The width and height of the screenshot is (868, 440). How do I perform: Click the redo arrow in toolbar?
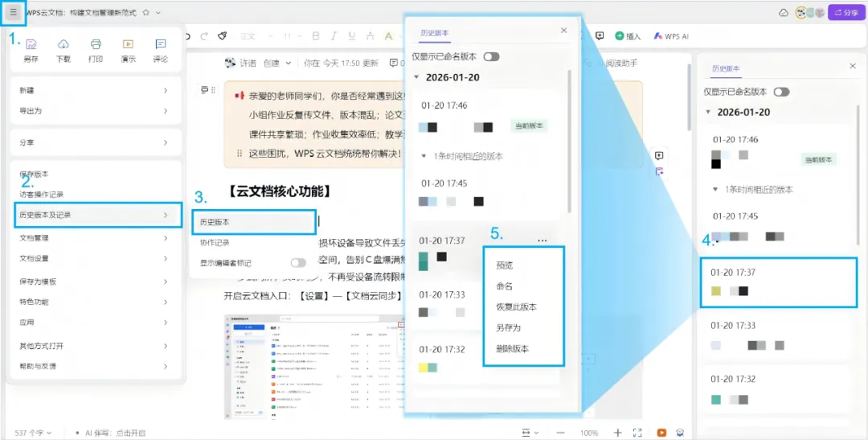click(x=203, y=36)
